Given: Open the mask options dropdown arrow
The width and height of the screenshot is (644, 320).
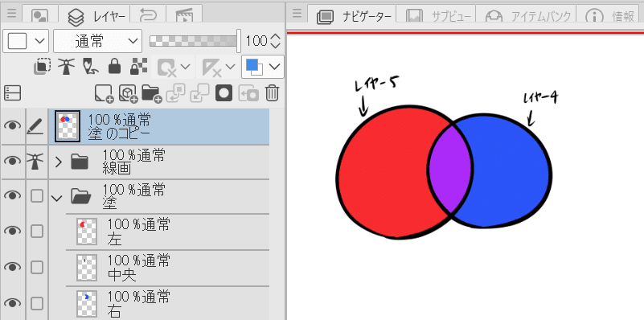Looking at the screenshot, I should click(186, 67).
